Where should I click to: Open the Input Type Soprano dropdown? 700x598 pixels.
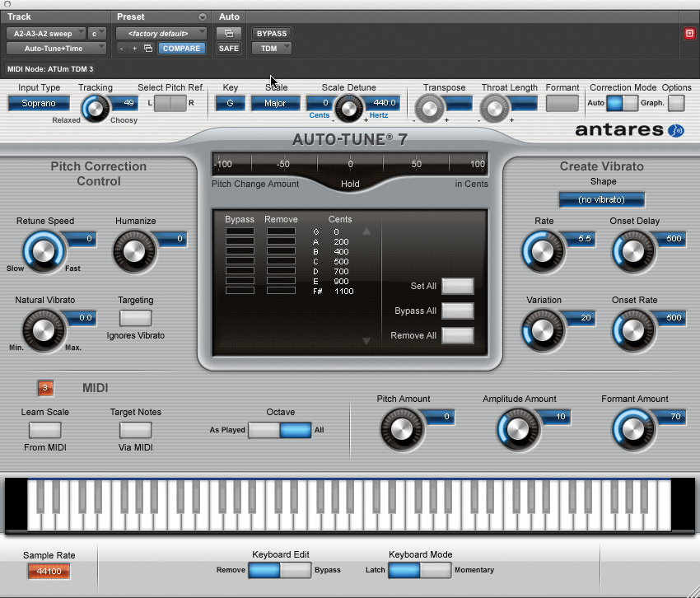[x=39, y=103]
